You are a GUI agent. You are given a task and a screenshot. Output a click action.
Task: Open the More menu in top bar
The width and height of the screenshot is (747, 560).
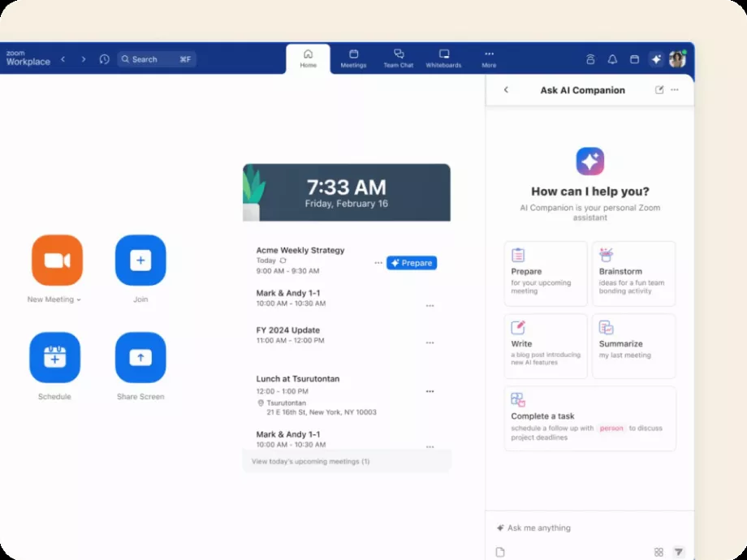point(490,59)
